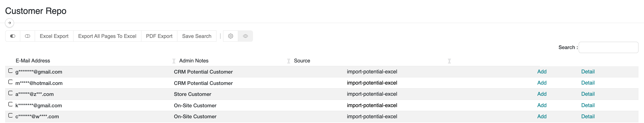Click the outlined toggle icon in toolbar

coord(28,36)
